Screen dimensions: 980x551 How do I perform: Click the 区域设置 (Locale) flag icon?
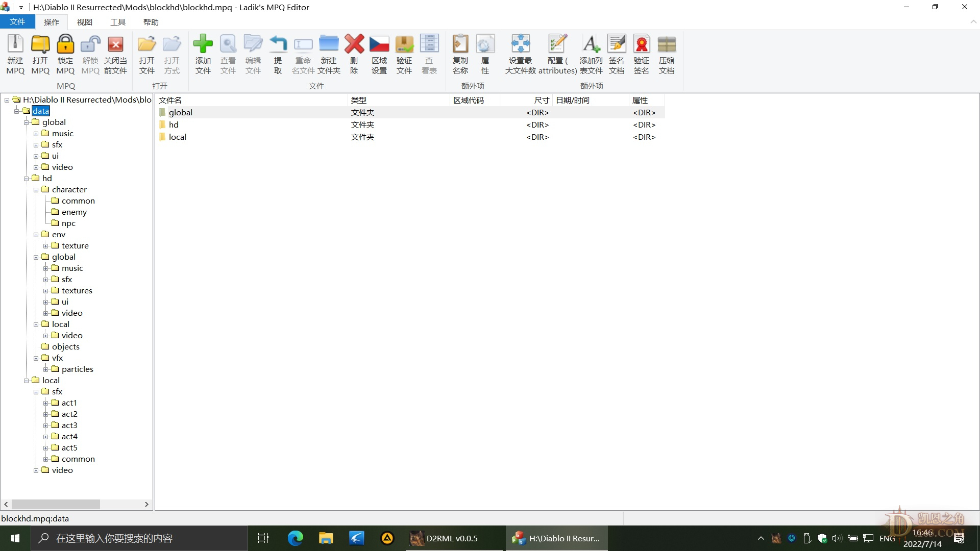(379, 44)
